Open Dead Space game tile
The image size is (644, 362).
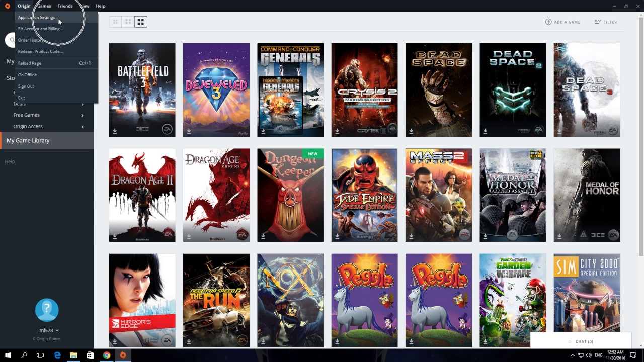[439, 90]
